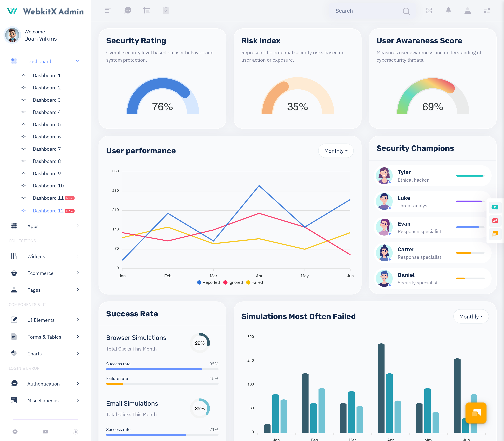Open user profile icon in header
The width and height of the screenshot is (504, 441).
tap(467, 10)
